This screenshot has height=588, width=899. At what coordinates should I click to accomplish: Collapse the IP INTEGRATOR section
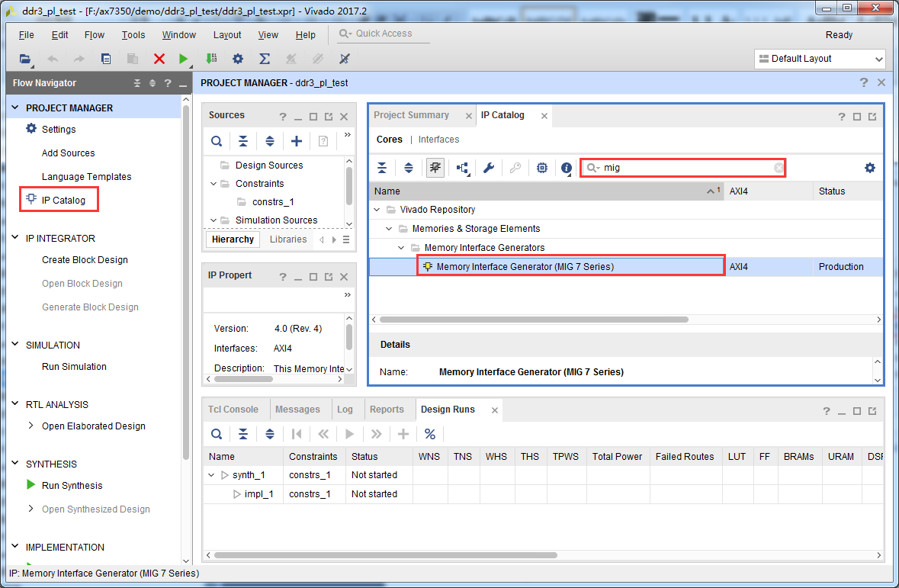15,237
